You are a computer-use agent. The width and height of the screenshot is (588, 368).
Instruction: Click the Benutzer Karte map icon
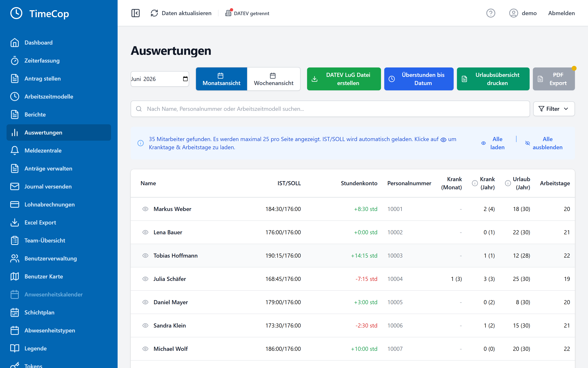[14, 276]
